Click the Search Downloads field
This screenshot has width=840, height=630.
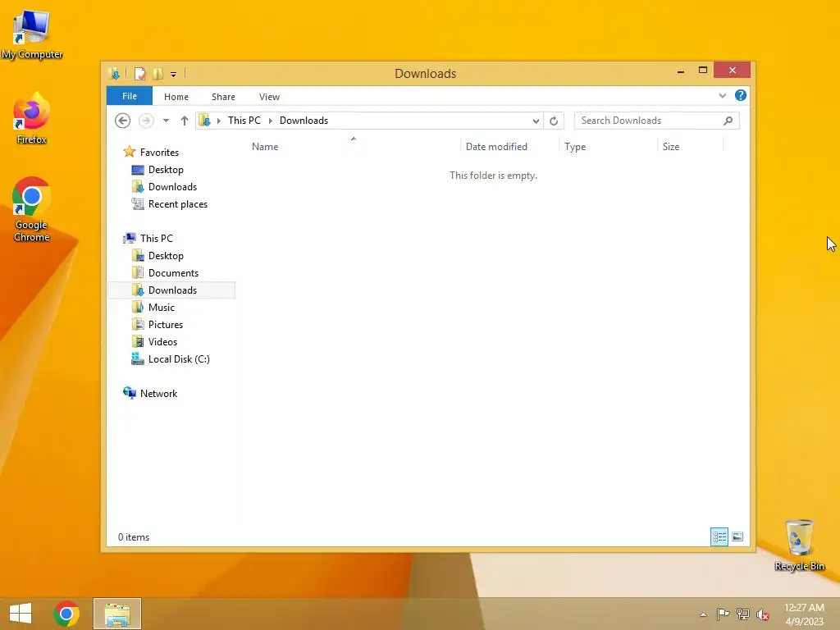(x=657, y=121)
